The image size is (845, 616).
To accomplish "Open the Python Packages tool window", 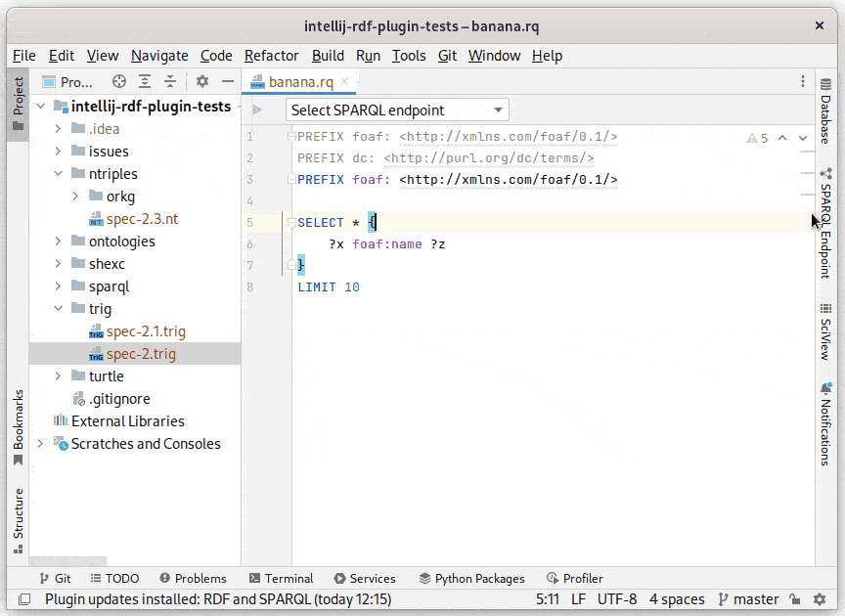I will 471,578.
